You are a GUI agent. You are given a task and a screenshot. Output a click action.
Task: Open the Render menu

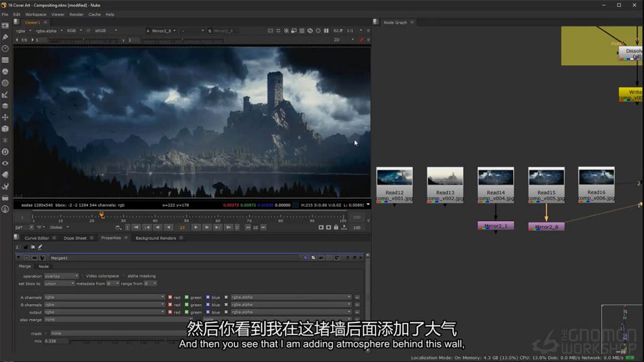[76, 14]
